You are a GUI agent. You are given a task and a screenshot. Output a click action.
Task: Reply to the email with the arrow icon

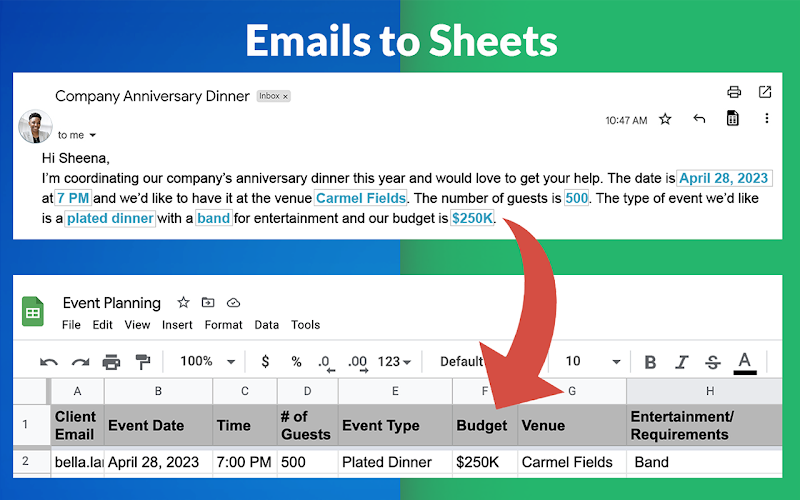click(x=699, y=119)
